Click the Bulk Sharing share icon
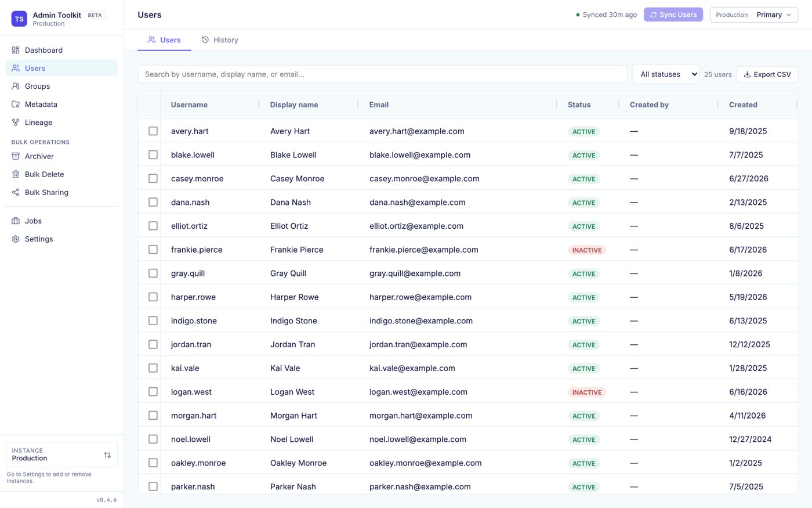Screen dimensions: 812x508 (x=16, y=192)
